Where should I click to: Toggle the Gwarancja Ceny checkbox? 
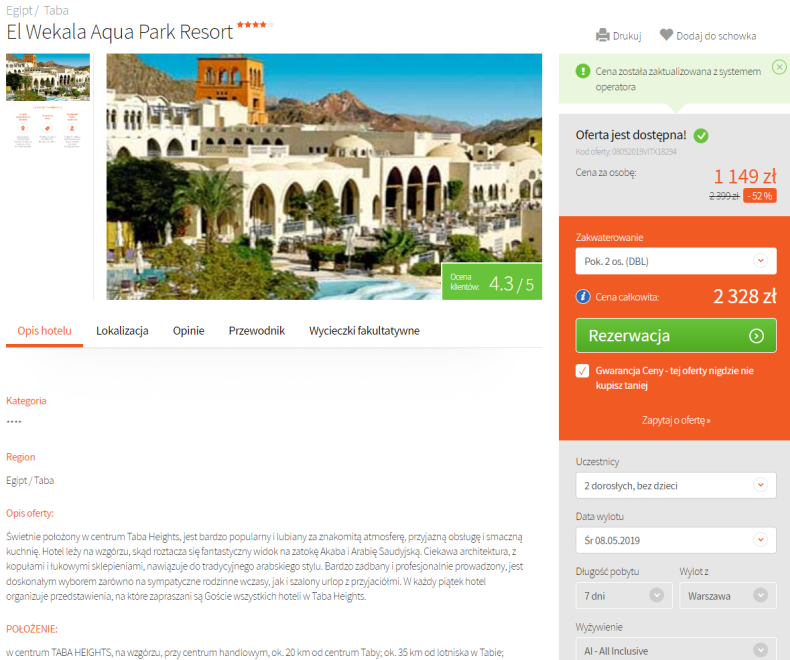click(x=582, y=371)
